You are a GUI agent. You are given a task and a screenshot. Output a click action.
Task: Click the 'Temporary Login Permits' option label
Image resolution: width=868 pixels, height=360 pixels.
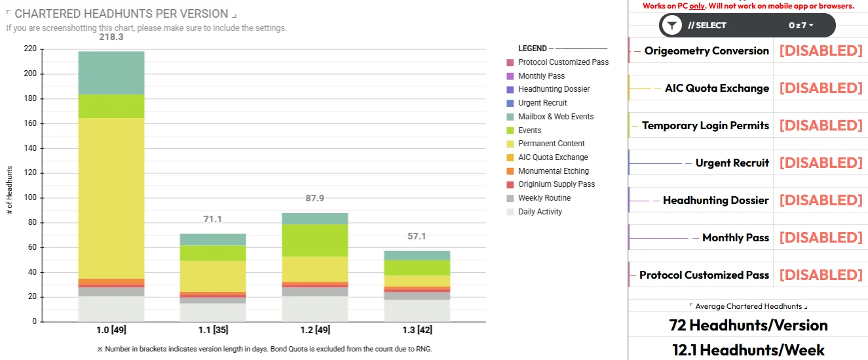pos(706,125)
